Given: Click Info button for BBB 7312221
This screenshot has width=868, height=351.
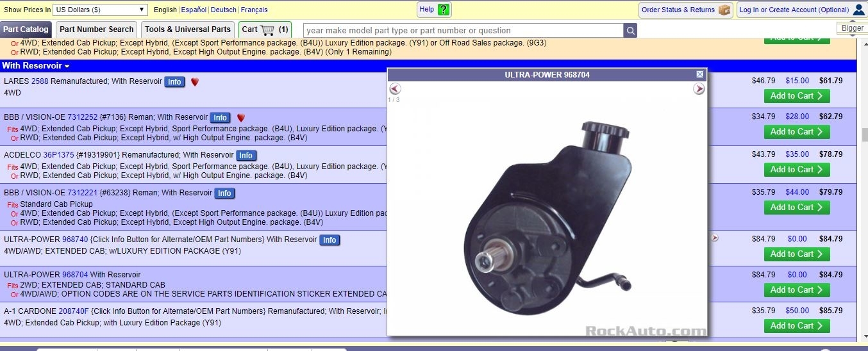Looking at the screenshot, I should (x=224, y=193).
